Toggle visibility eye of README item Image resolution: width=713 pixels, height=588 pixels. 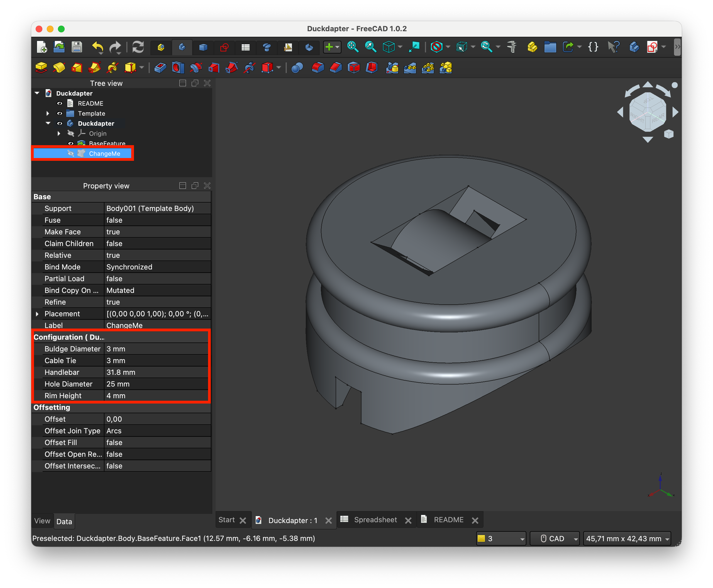click(60, 103)
